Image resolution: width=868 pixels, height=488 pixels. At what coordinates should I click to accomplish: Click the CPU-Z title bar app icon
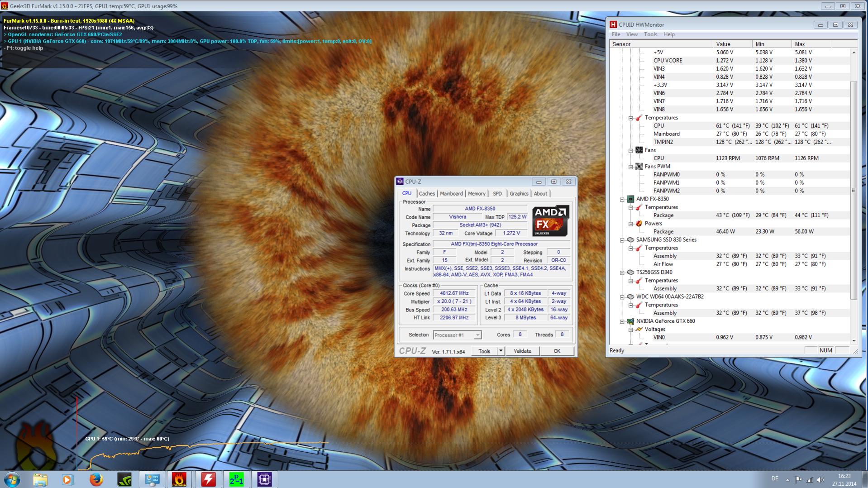tap(400, 182)
